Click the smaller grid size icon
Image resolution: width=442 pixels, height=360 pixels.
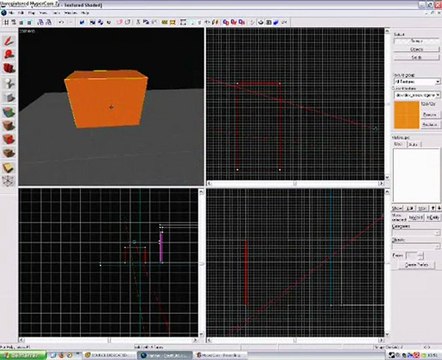(x=21, y=22)
